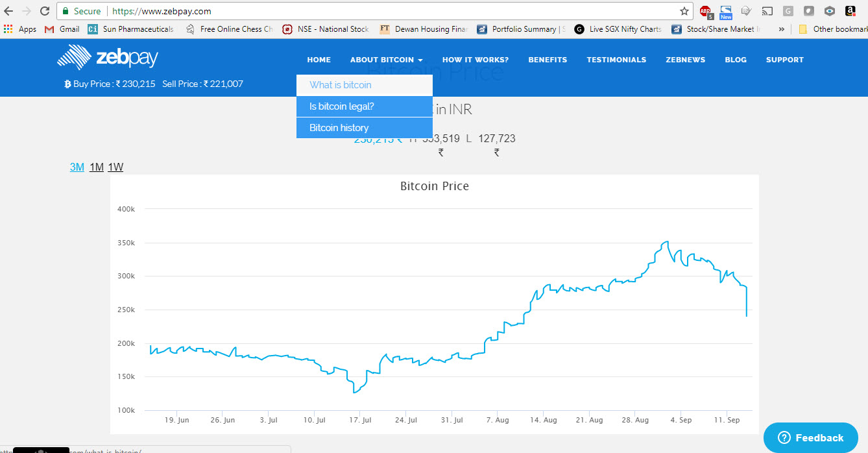Image resolution: width=868 pixels, height=453 pixels.
Task: Open the Adblock Plus extension icon
Action: [705, 11]
